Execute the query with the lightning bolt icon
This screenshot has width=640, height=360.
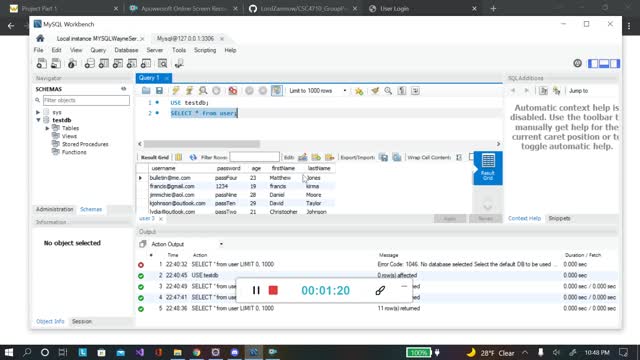coord(176,91)
